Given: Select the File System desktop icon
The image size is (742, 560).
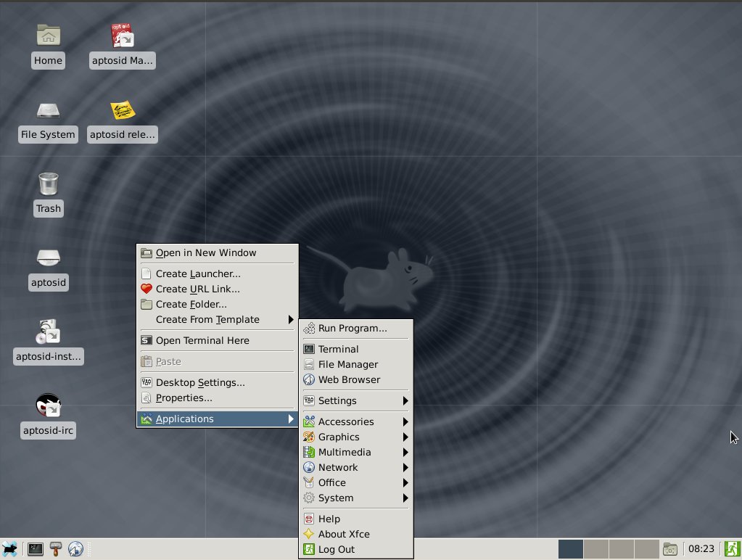Looking at the screenshot, I should 49,110.
